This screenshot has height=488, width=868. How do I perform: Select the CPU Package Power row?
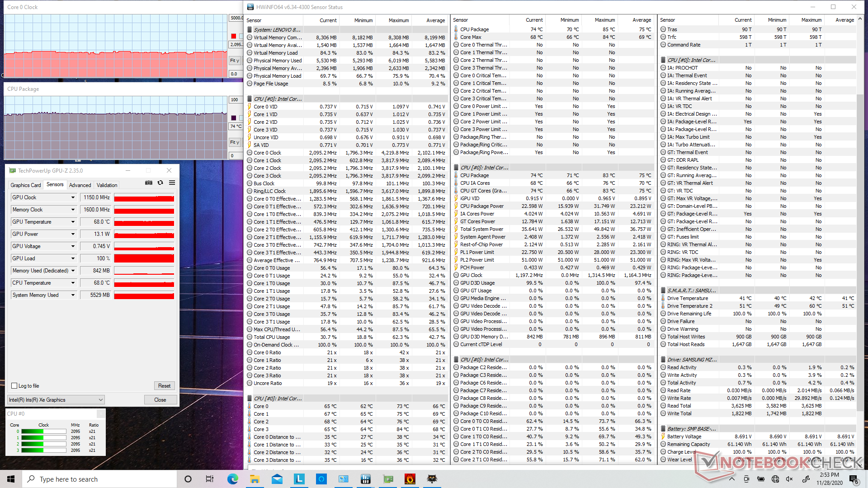click(x=553, y=206)
